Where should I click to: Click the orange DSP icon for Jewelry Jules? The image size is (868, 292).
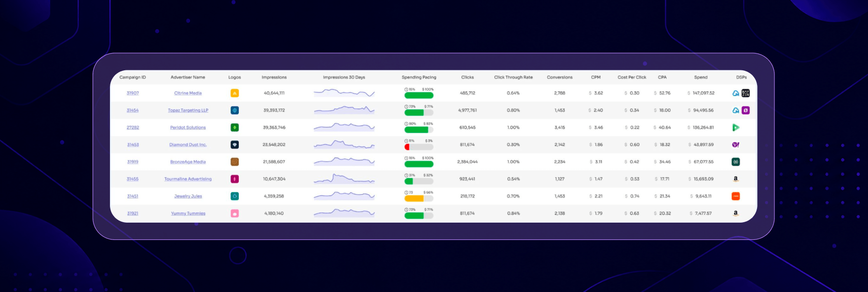pos(736,196)
